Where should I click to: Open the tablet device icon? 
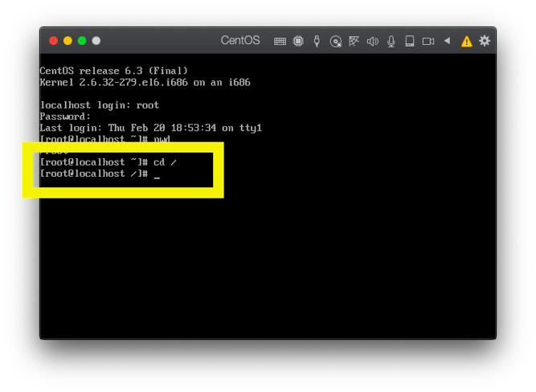click(x=410, y=41)
